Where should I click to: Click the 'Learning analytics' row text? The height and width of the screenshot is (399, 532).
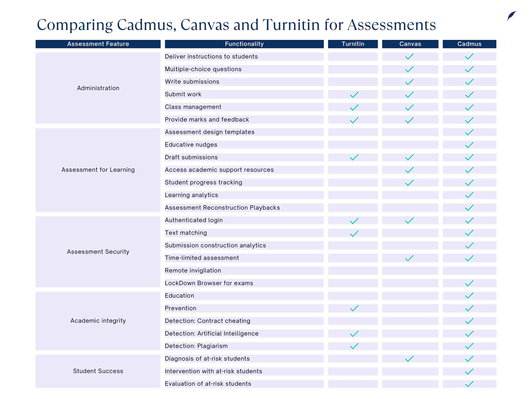pos(192,195)
